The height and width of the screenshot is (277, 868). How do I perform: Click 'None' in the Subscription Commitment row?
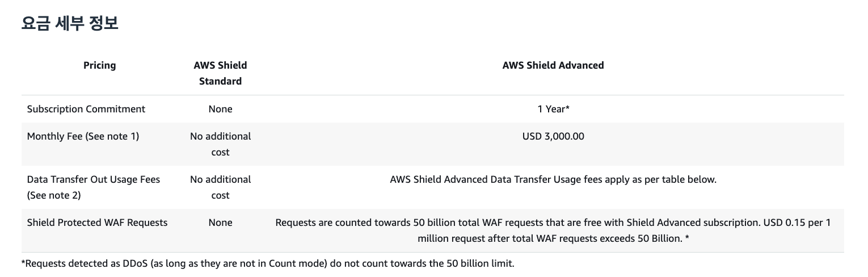pyautogui.click(x=220, y=109)
